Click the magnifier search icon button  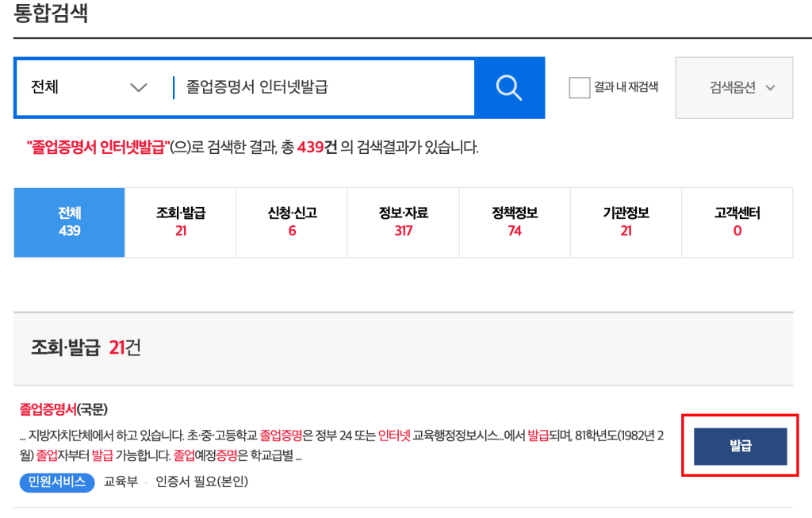point(509,87)
